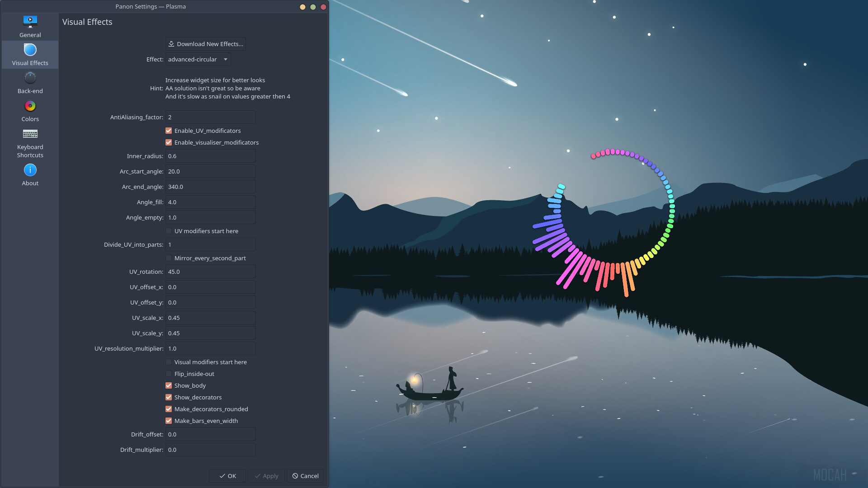Image resolution: width=868 pixels, height=488 pixels.
Task: Click the Divide_UV_into_parts field
Action: coord(210,244)
